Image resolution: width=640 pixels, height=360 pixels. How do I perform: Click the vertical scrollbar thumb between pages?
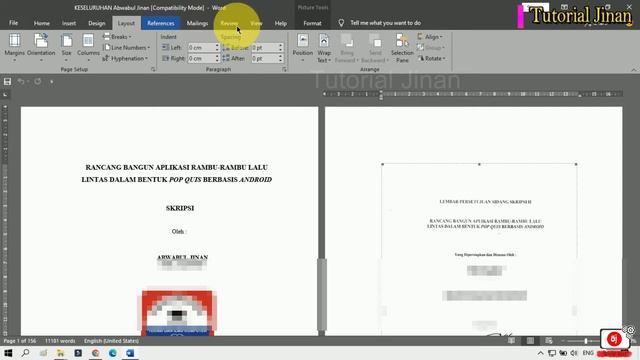(x=322, y=294)
